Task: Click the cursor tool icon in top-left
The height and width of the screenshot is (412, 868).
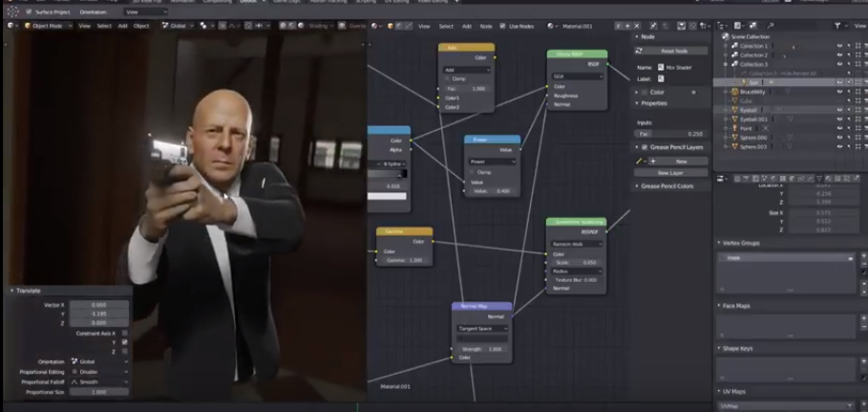Action: tap(12, 11)
